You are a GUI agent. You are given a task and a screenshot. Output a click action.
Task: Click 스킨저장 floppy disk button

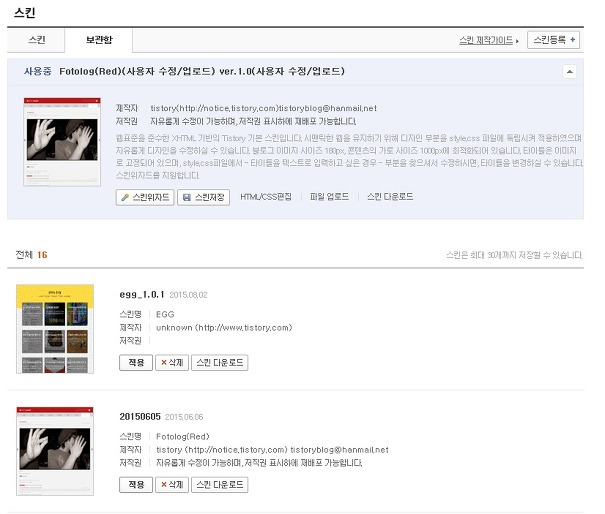click(x=203, y=197)
